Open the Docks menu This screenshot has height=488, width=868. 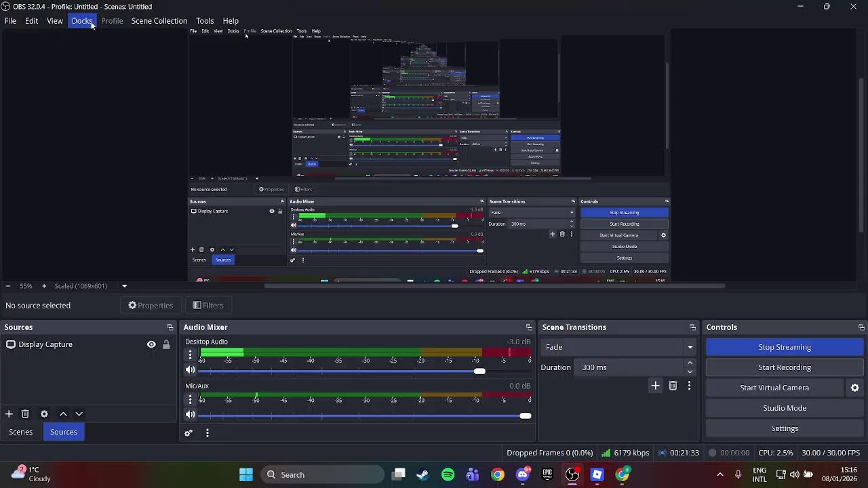pos(82,21)
